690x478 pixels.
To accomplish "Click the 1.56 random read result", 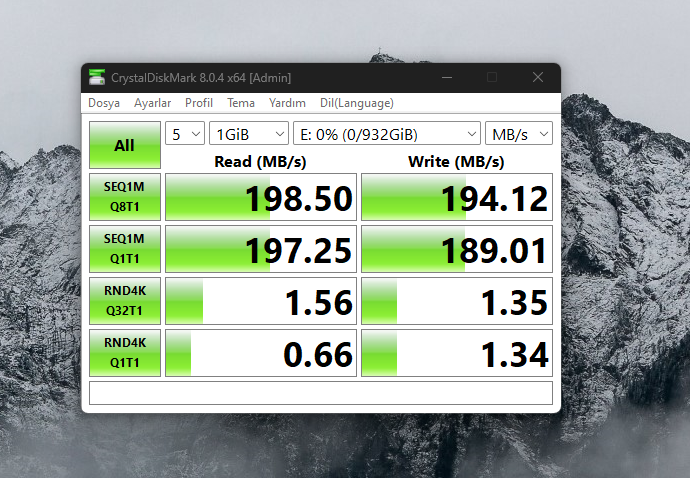I will tap(261, 301).
